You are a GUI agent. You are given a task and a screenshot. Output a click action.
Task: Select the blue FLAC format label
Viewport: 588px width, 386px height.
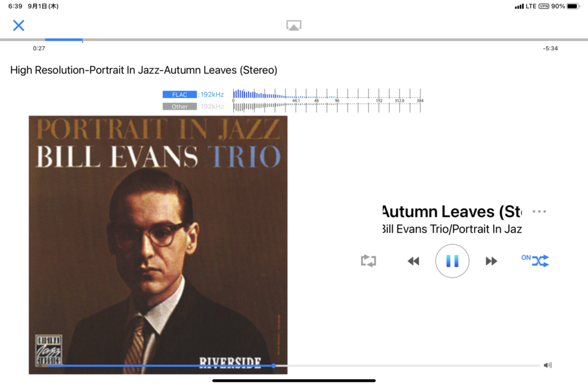tap(179, 94)
